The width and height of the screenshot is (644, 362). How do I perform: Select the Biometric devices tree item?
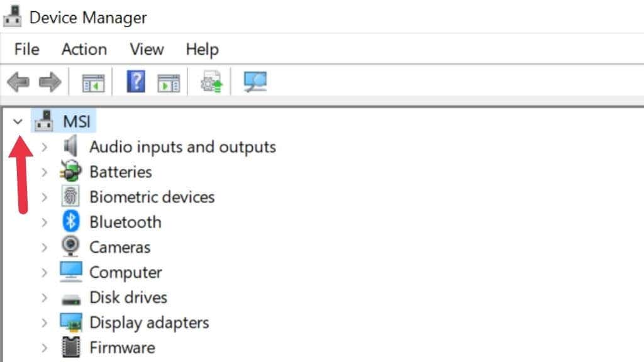pos(152,197)
